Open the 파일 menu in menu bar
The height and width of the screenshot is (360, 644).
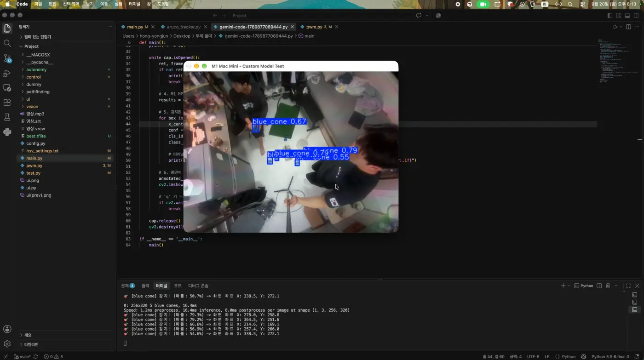pyautogui.click(x=38, y=4)
